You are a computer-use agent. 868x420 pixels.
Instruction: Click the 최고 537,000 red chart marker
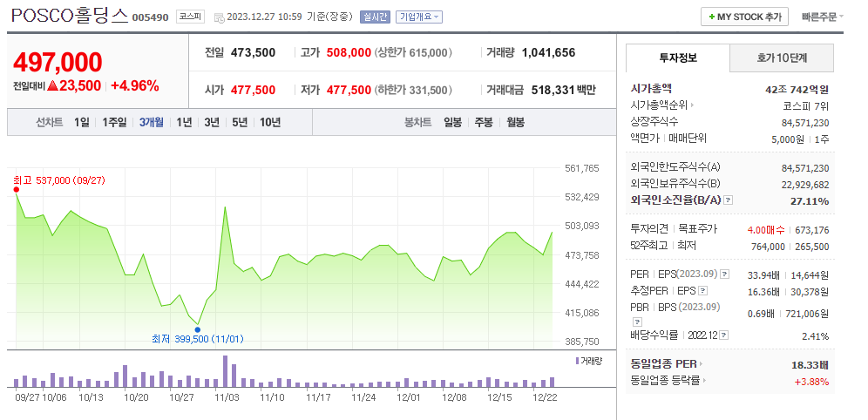16,189
